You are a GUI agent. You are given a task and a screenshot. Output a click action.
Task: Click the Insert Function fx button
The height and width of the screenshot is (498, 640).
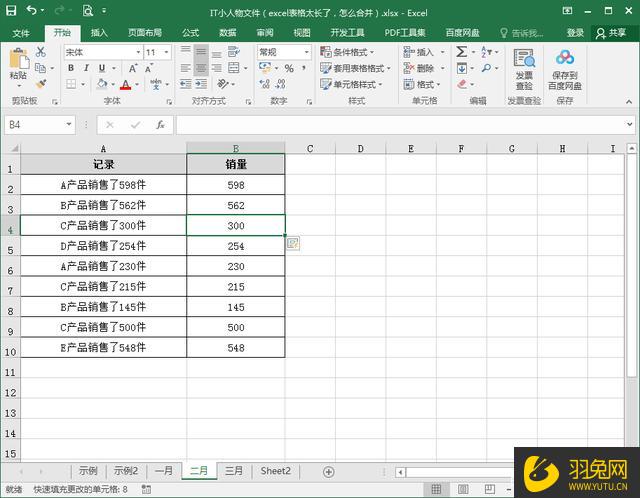[x=160, y=124]
